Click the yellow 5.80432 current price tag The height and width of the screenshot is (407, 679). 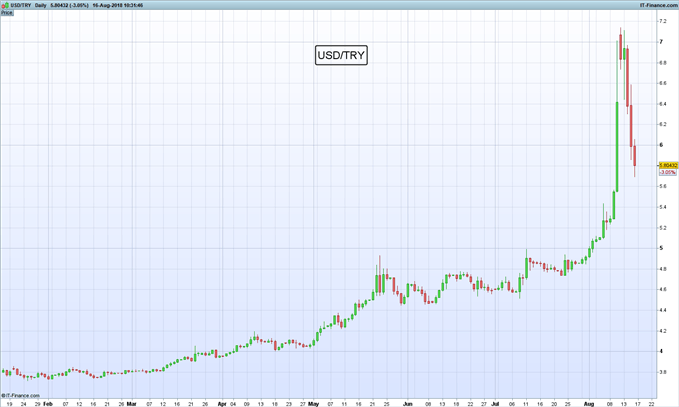(668, 165)
